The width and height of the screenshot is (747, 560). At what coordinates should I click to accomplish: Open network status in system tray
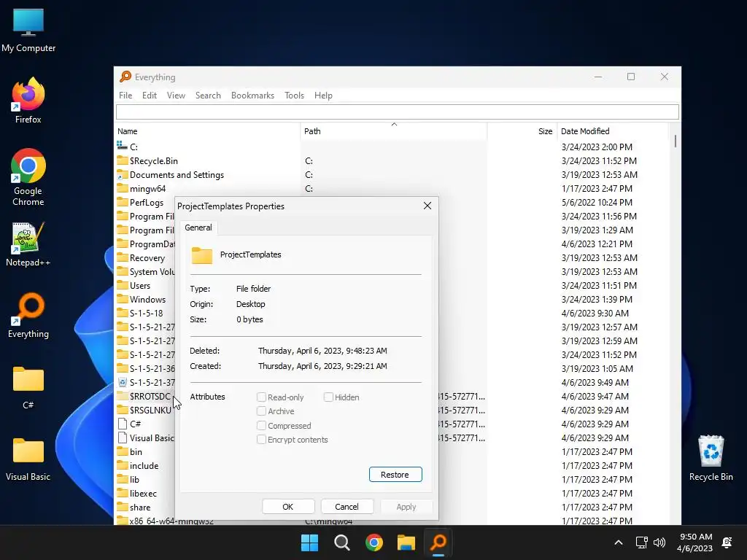coord(642,542)
